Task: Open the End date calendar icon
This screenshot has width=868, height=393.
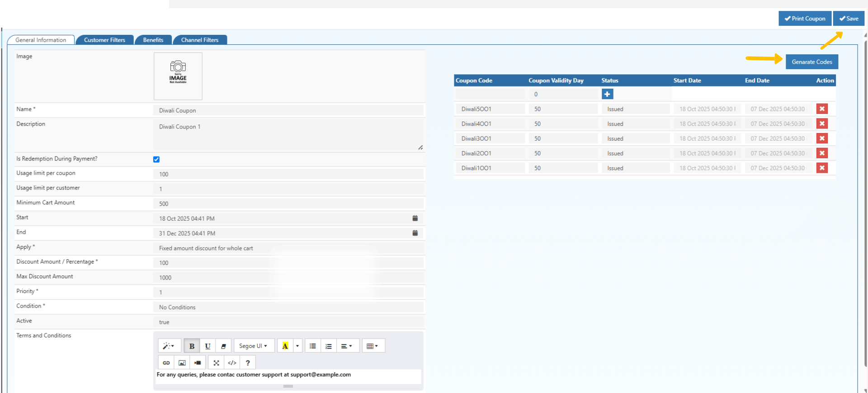Action: (415, 233)
